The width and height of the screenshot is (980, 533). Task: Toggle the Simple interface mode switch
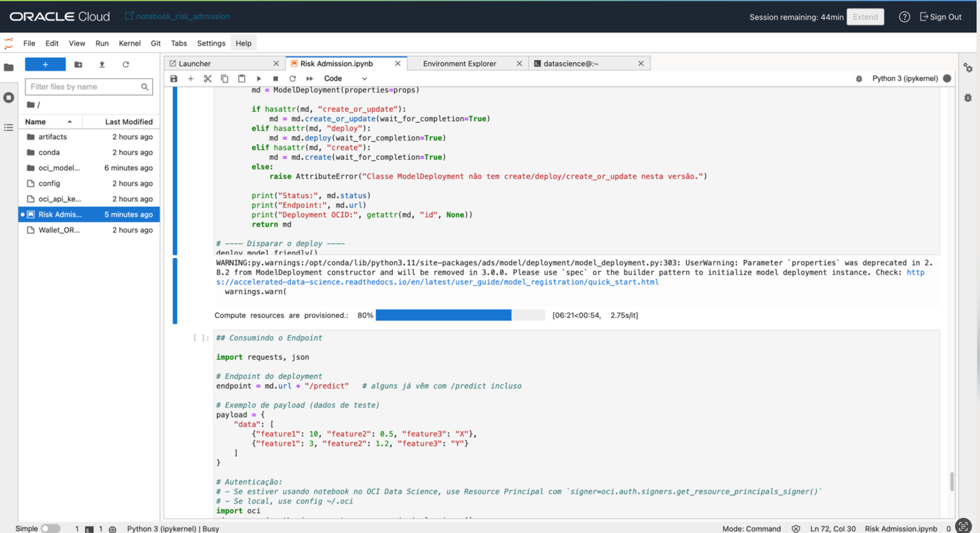pyautogui.click(x=50, y=528)
